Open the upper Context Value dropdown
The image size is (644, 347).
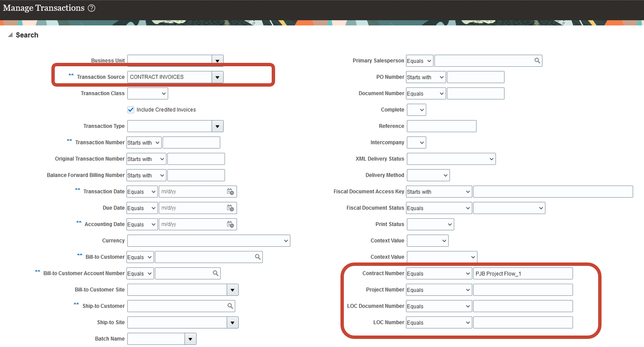(427, 241)
